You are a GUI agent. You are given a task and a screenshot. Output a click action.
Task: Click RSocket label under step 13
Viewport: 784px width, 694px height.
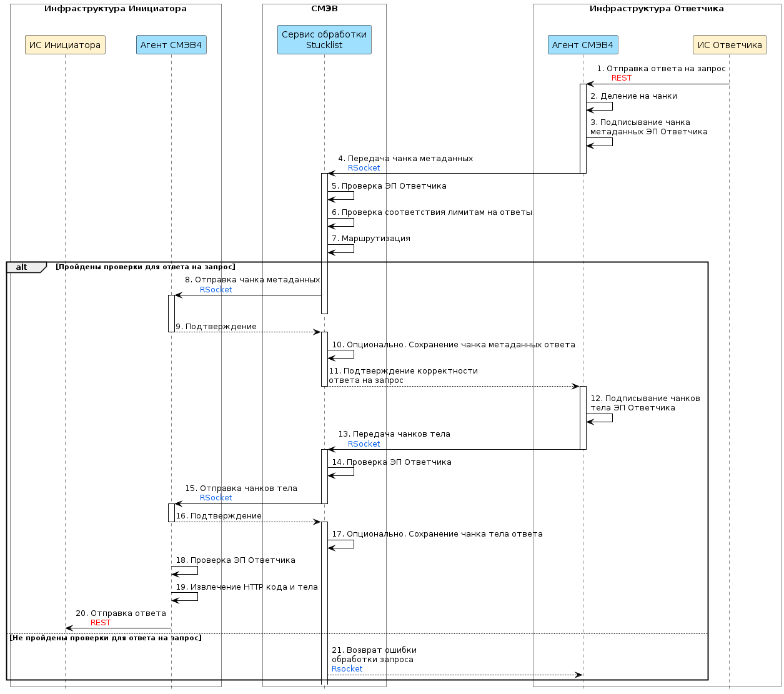[364, 444]
